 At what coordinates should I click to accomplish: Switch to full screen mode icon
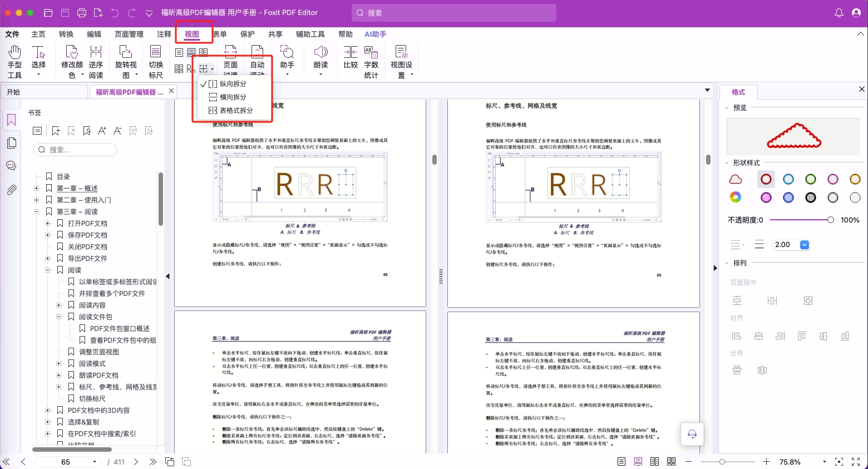[856, 462]
